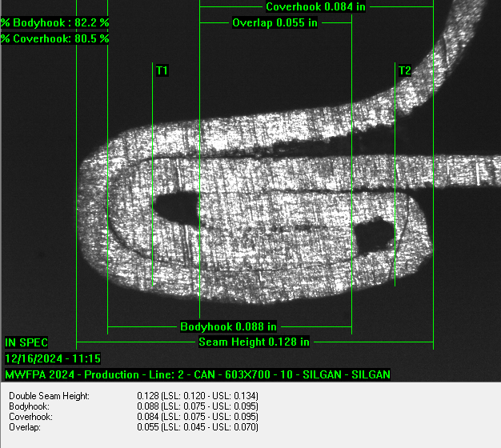Click the 0.084 (LSL: 0.075 - USL: 0.095) value
Image resolution: width=501 pixels, height=448 pixels.
point(198,417)
